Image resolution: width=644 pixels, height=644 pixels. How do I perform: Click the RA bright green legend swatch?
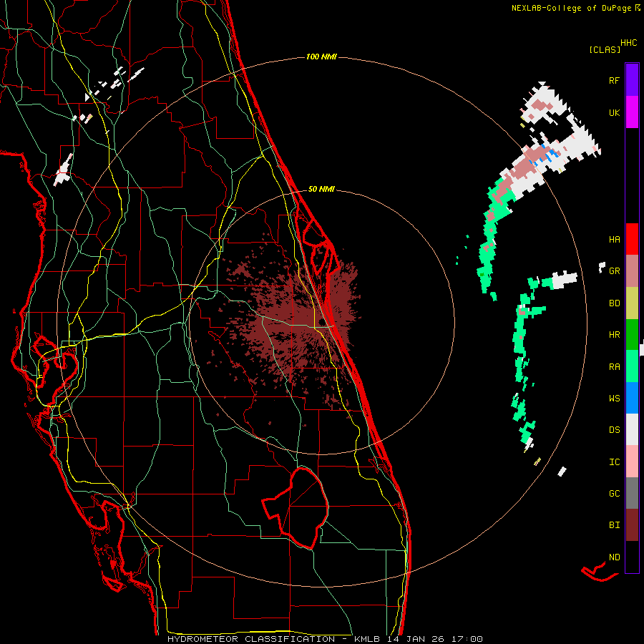(x=632, y=366)
